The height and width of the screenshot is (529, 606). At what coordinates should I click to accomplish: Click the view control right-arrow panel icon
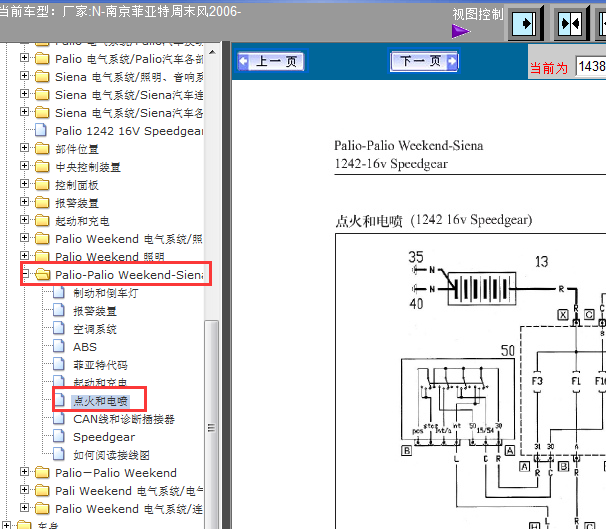pyautogui.click(x=525, y=24)
